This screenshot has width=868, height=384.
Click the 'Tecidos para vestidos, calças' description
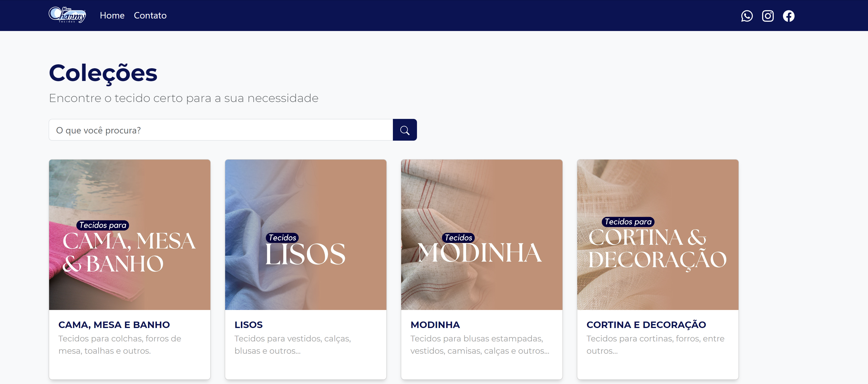tap(293, 345)
